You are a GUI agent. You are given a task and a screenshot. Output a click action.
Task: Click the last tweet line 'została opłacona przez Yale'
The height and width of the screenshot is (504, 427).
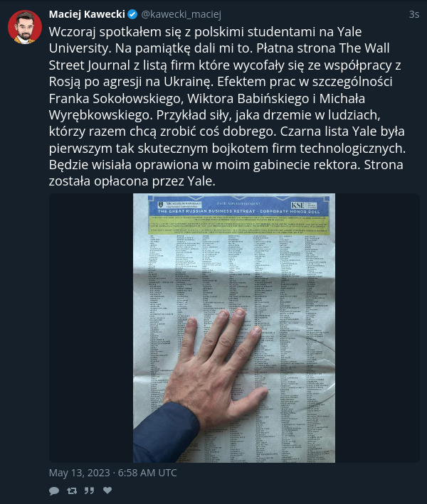pos(132,181)
